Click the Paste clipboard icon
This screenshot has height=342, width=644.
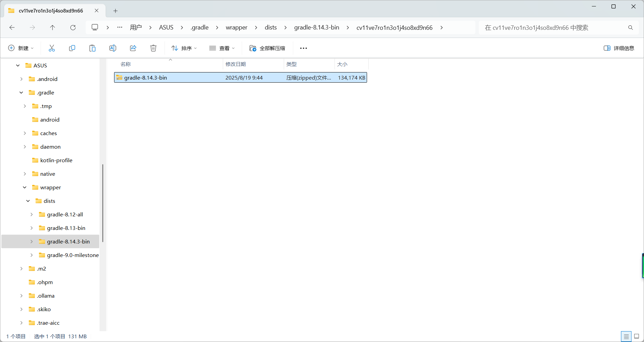(x=92, y=48)
